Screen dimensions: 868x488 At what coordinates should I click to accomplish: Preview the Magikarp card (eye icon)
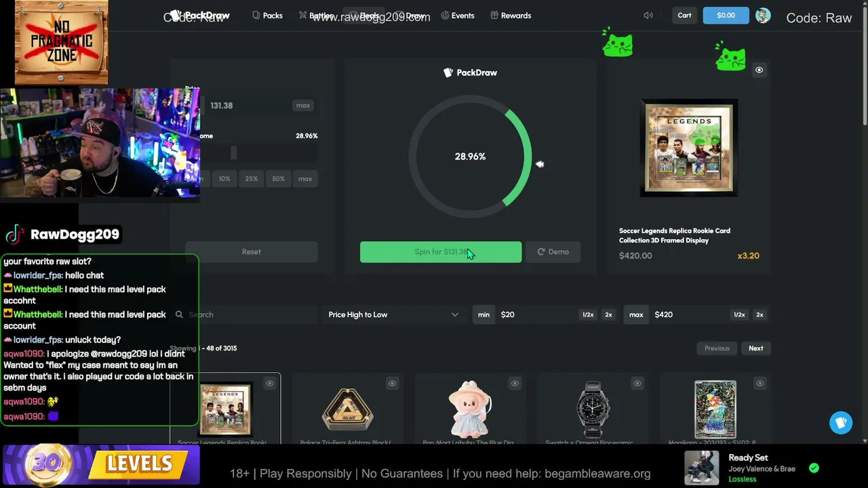[x=759, y=384]
